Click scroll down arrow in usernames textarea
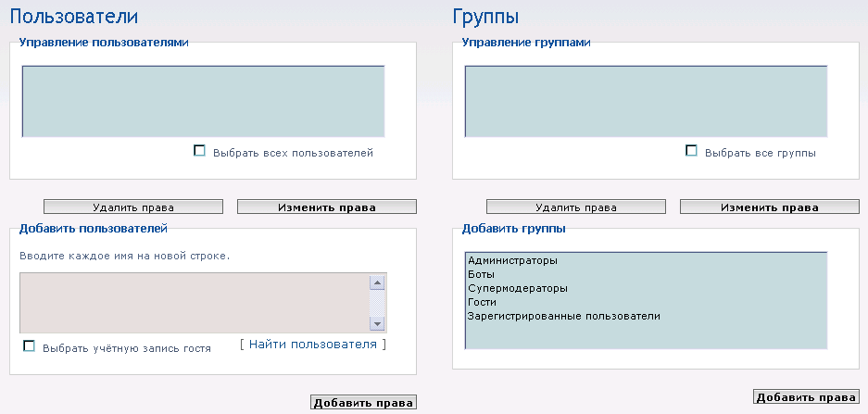Screen dimensions: 868x414 click(x=377, y=323)
